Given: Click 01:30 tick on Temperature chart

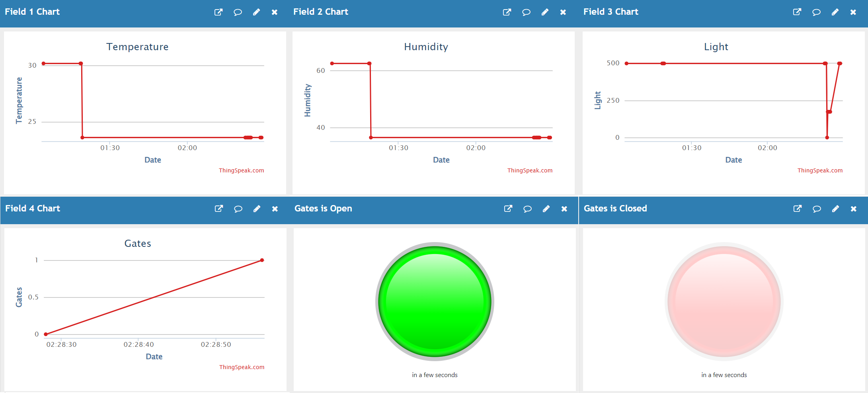Looking at the screenshot, I should click(110, 148).
